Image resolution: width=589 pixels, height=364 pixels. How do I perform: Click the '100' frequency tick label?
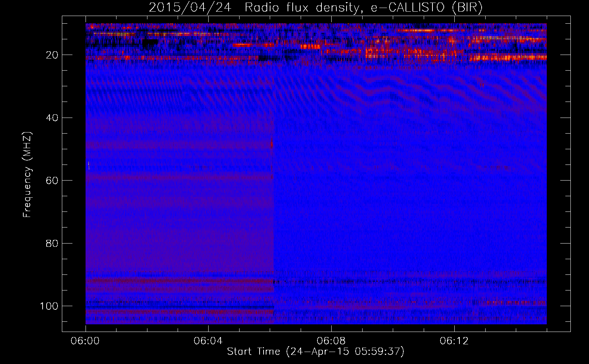[x=49, y=306]
